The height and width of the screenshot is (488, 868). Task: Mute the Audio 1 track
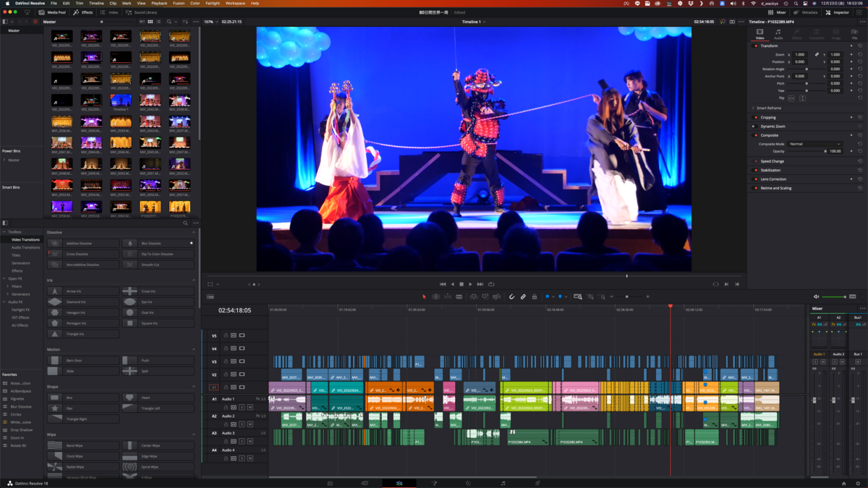(250, 407)
